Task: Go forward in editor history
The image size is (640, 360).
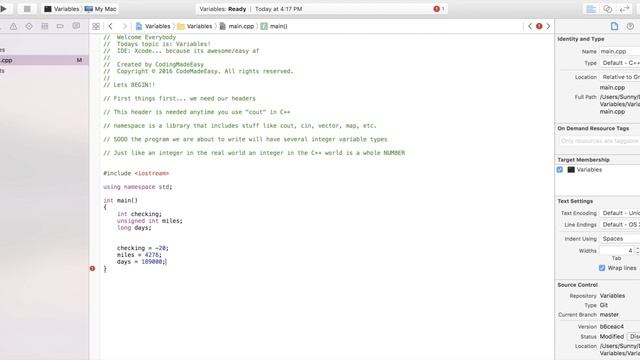Action: 124,26
